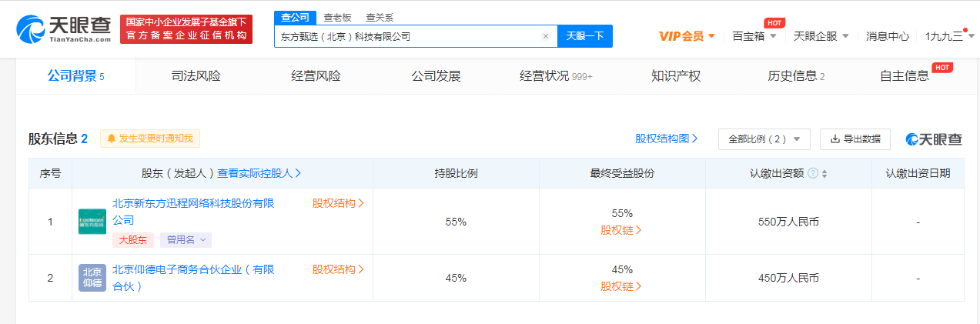The image size is (980, 324).
Task: Select the 查老板 search tab
Action: point(336,18)
